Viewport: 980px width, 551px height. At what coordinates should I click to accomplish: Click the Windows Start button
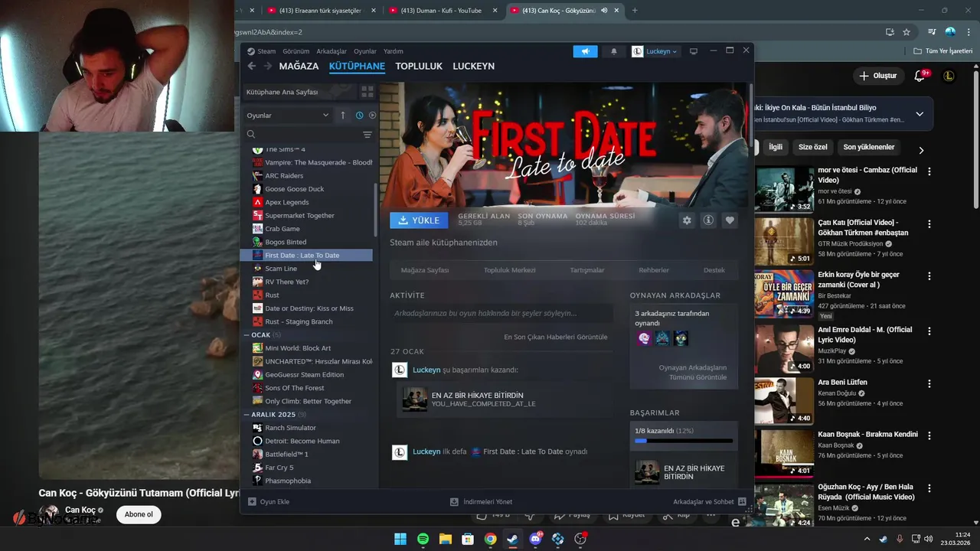pyautogui.click(x=400, y=539)
